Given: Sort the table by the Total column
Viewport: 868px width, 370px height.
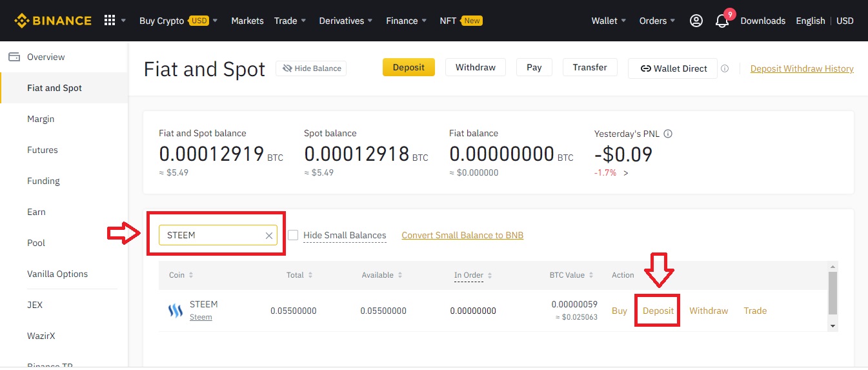Looking at the screenshot, I should pos(299,275).
